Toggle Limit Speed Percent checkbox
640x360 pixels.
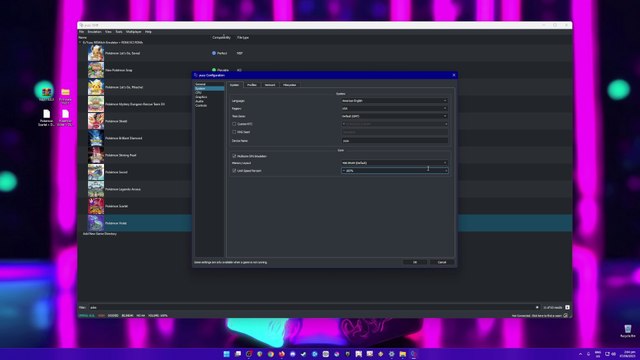coord(234,171)
